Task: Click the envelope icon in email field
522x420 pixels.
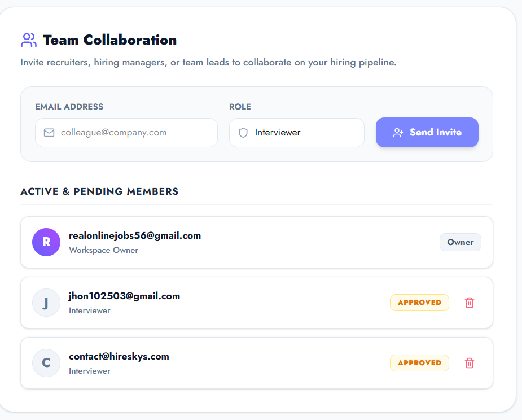Action: [49, 133]
